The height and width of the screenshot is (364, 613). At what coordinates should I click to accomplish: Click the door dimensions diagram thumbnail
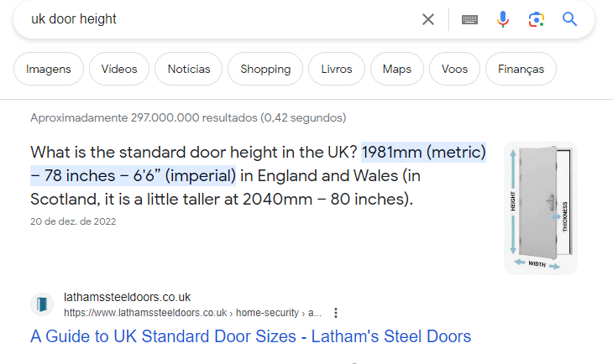(x=541, y=208)
